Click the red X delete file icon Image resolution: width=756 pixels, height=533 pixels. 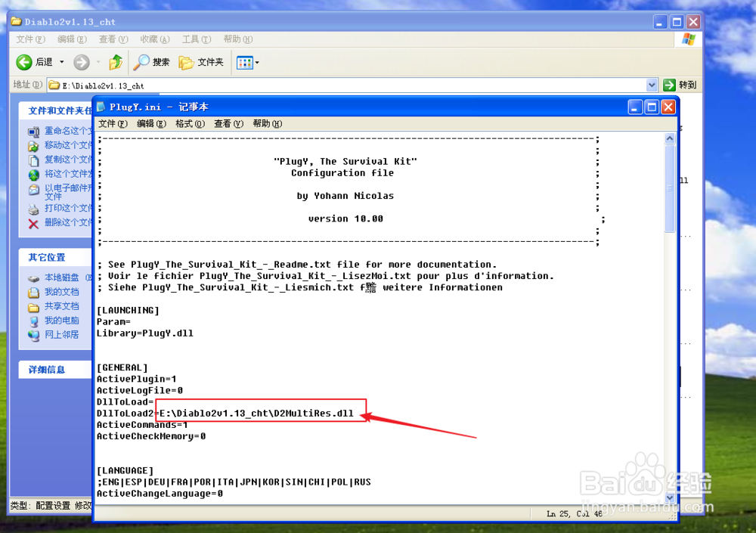pyautogui.click(x=33, y=224)
